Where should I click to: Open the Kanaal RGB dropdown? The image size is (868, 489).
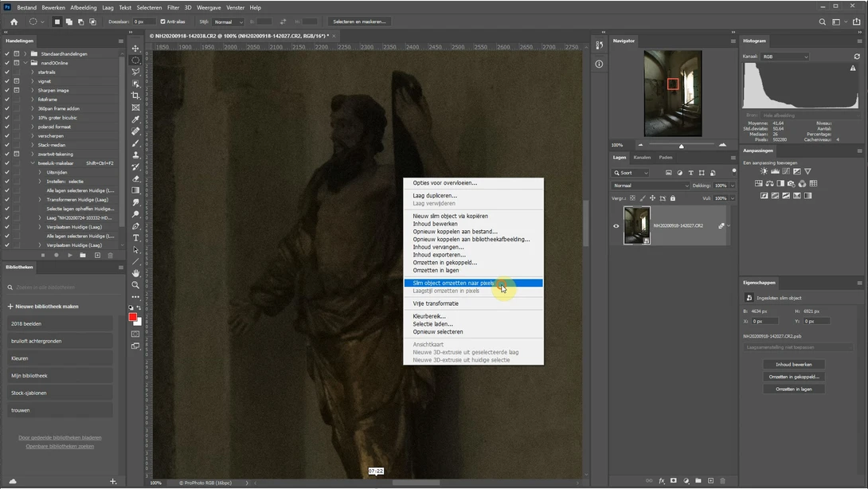[x=785, y=57]
